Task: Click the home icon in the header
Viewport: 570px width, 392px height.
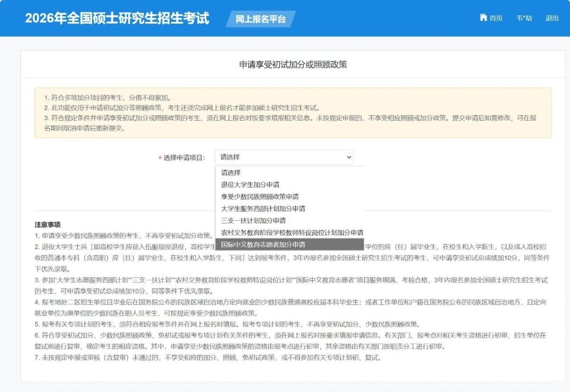Action: coord(484,18)
